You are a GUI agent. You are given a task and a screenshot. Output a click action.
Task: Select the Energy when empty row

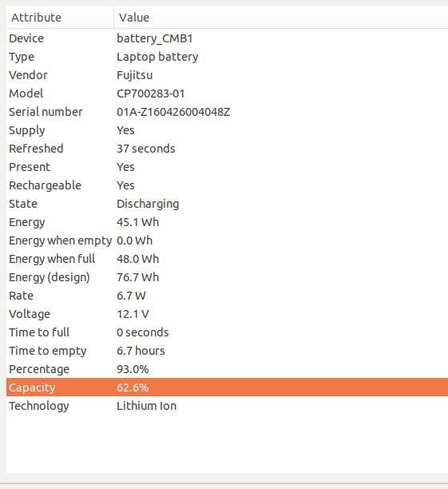[227, 241]
